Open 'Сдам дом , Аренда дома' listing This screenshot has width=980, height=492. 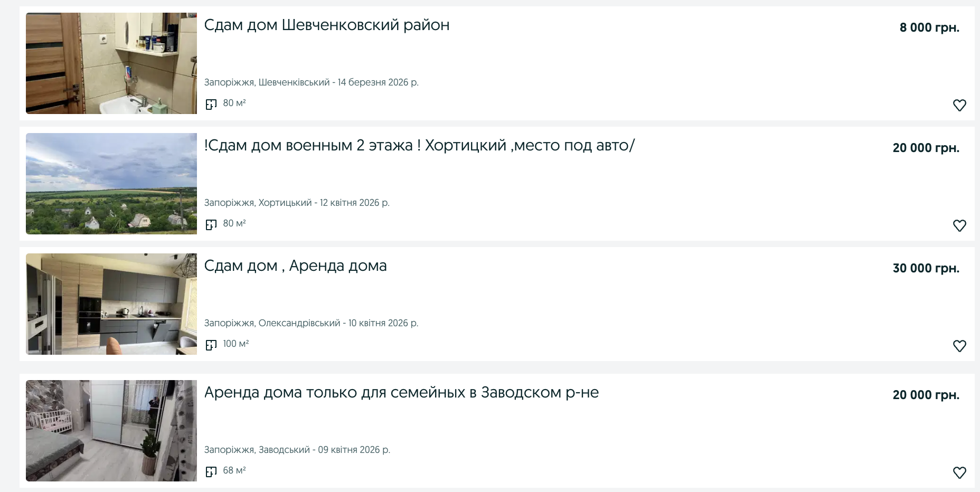pyautogui.click(x=295, y=266)
